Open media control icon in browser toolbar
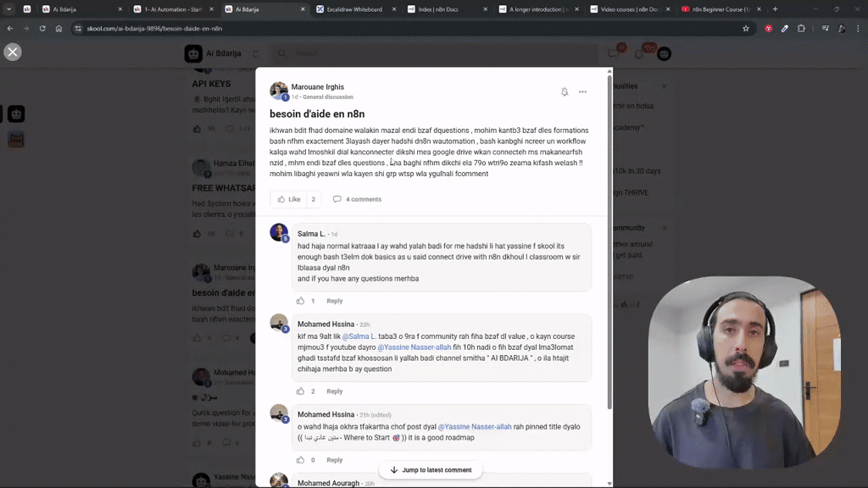Screen dimensions: 868x488 pyautogui.click(x=825, y=28)
